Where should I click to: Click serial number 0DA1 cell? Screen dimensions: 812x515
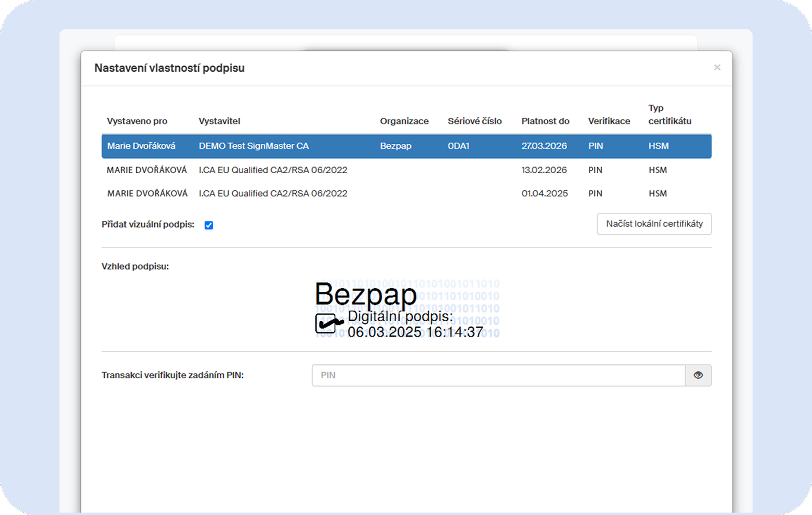point(459,146)
